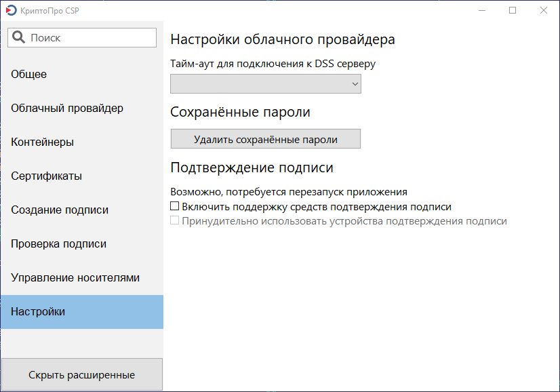Click the Возможно, потребуется перезапуск приложения note
560x392 pixels.
click(x=289, y=192)
